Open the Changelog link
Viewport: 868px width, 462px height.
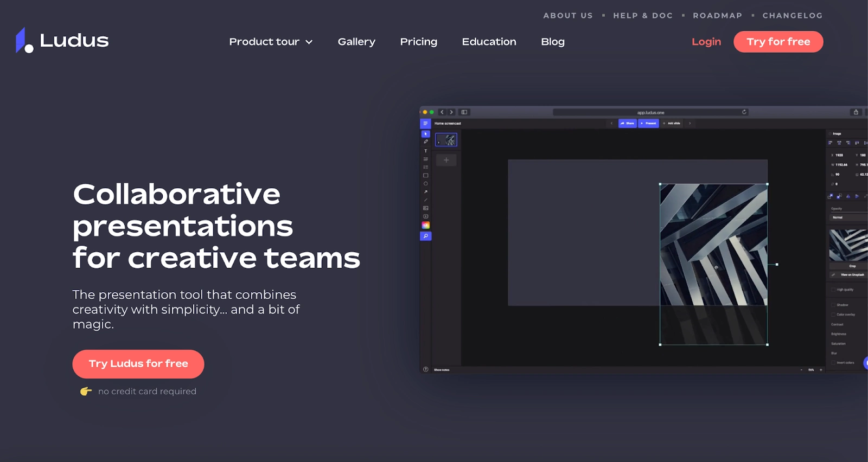coord(793,16)
